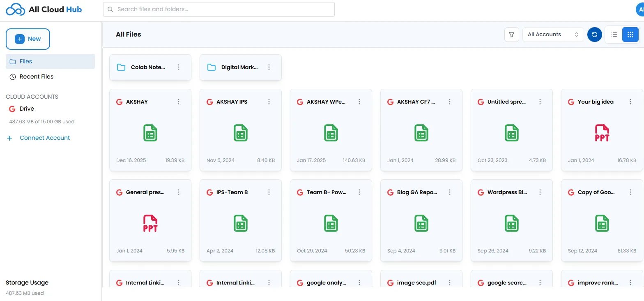Click the user avatar in top corner
Image resolution: width=644 pixels, height=301 pixels.
640,9
